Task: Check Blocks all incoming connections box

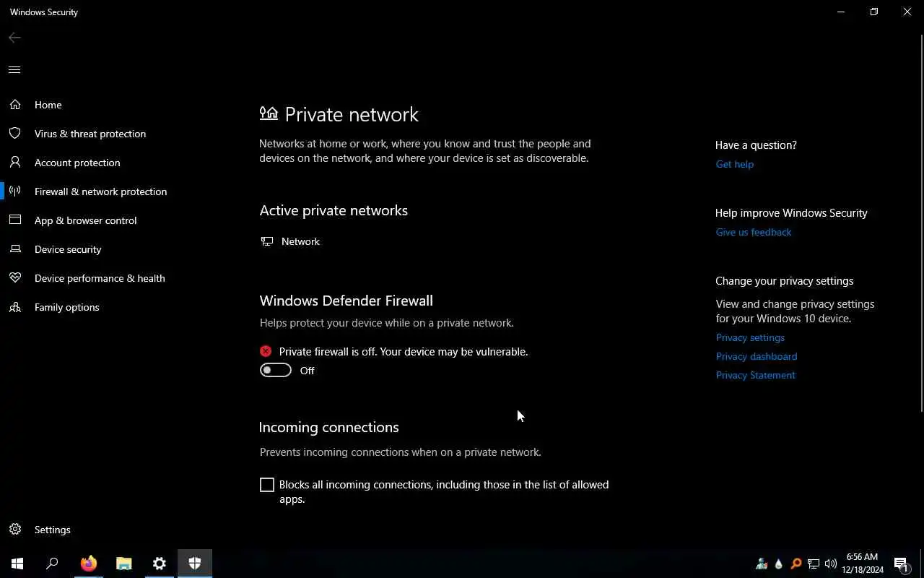Action: (x=267, y=485)
